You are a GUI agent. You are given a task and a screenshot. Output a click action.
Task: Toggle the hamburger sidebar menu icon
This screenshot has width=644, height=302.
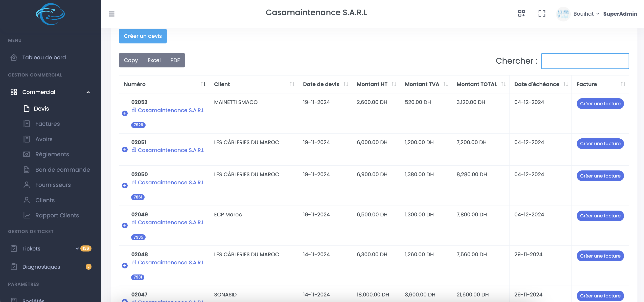click(x=111, y=14)
